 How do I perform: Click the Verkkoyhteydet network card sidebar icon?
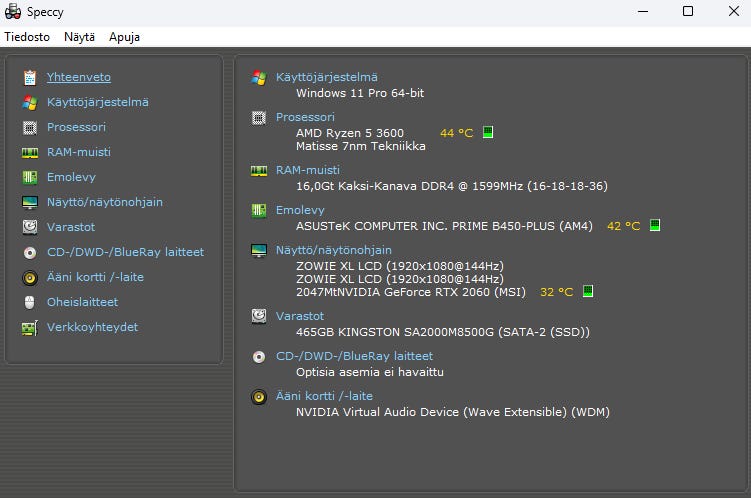tap(29, 327)
